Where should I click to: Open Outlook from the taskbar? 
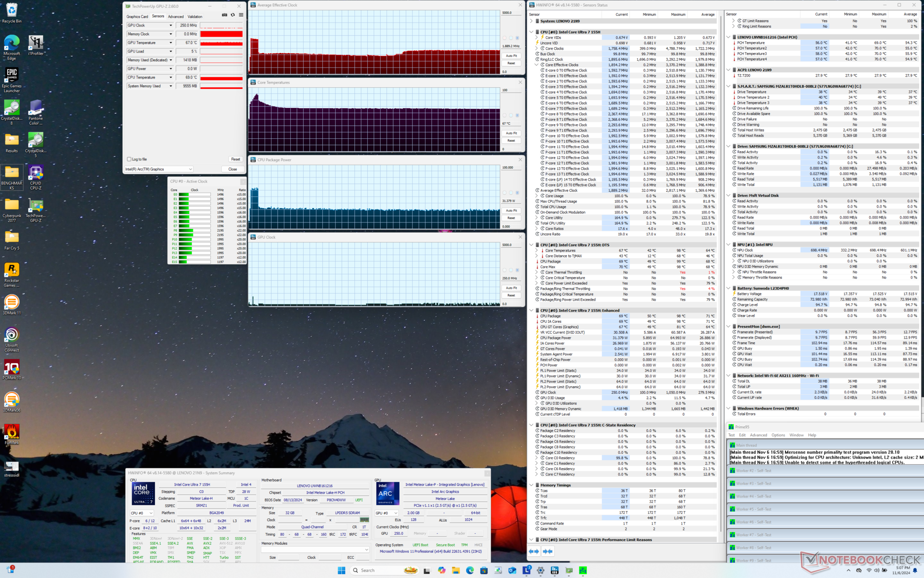[x=512, y=570]
